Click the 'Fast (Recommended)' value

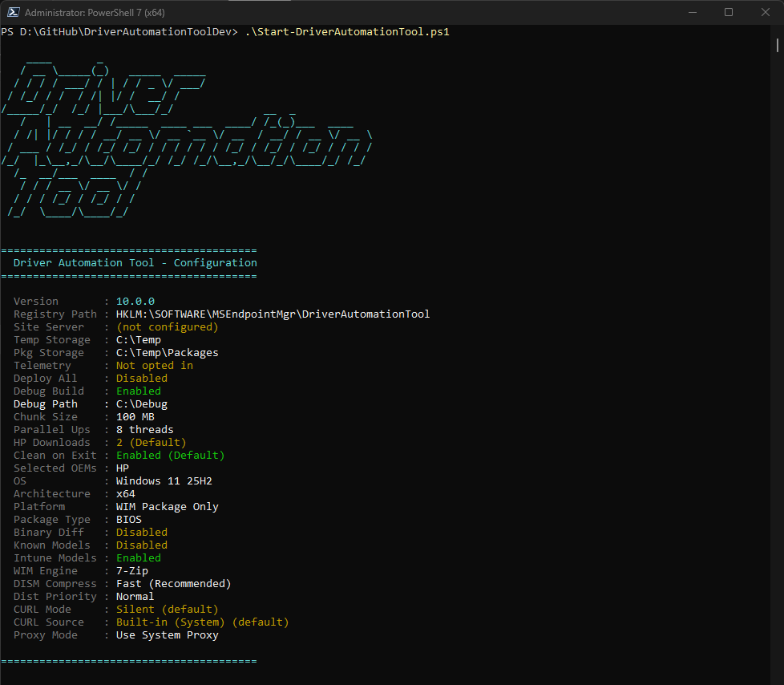[x=174, y=584]
